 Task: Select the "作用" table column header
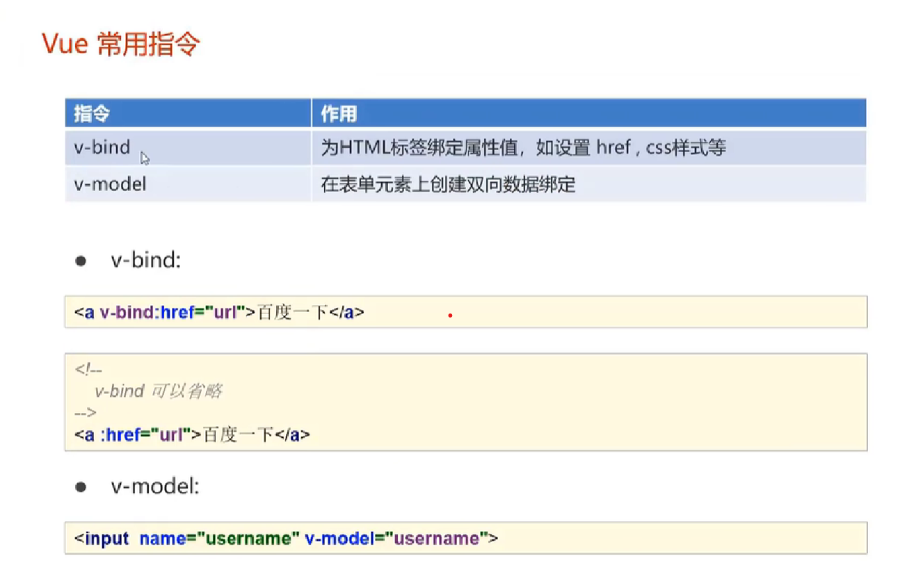pos(339,113)
